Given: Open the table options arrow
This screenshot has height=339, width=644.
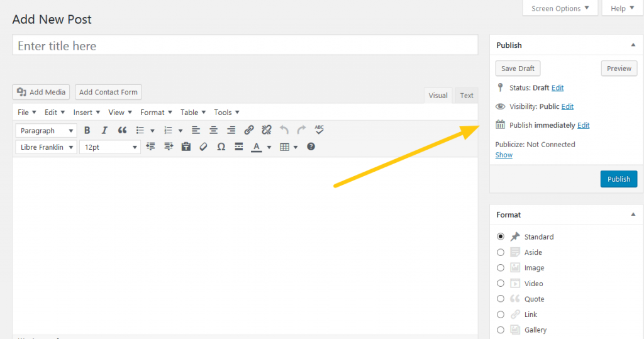Looking at the screenshot, I should coord(296,147).
